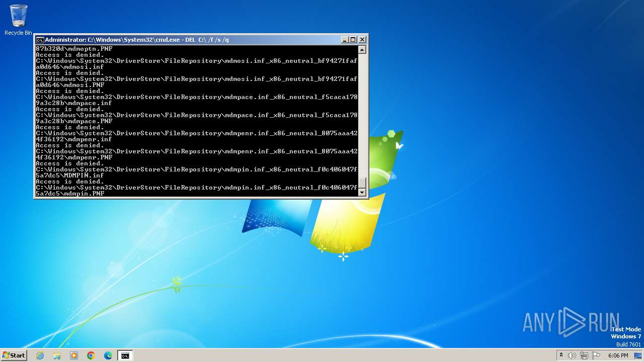Click the '5a7dc5\mdmpin.PNF' line
This screenshot has height=362, width=644.
pyautogui.click(x=70, y=194)
